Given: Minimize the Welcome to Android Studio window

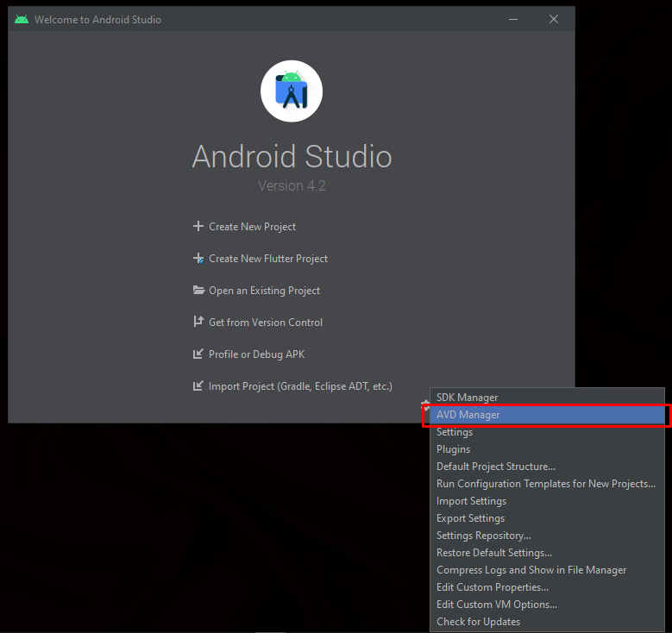Looking at the screenshot, I should (513, 19).
